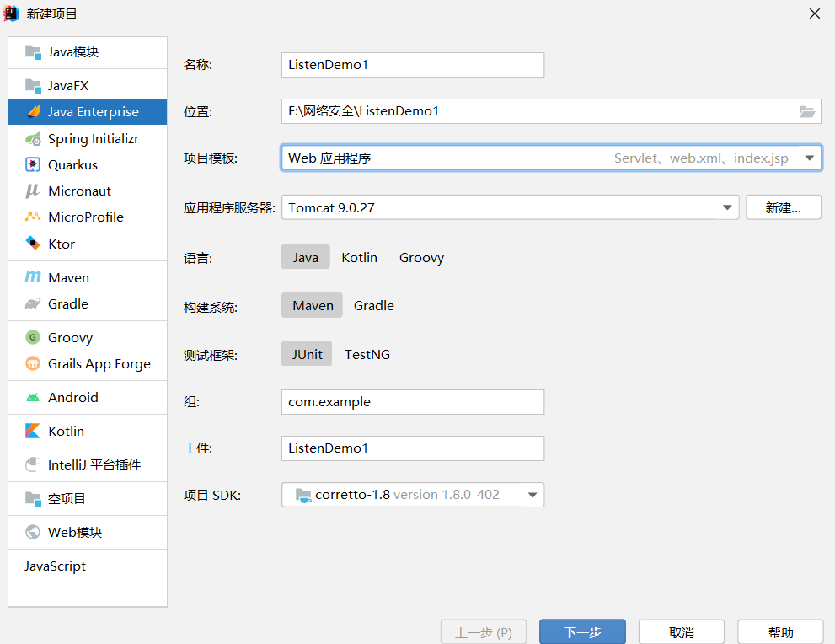Screen dimensions: 835x644
Task: Click the Grails App Forge icon
Action: (x=33, y=363)
